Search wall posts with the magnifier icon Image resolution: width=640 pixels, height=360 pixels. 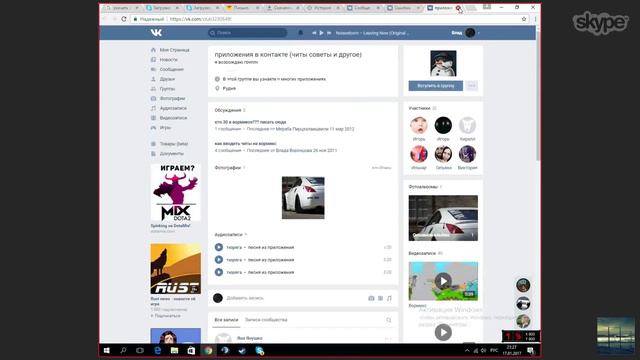tap(389, 320)
